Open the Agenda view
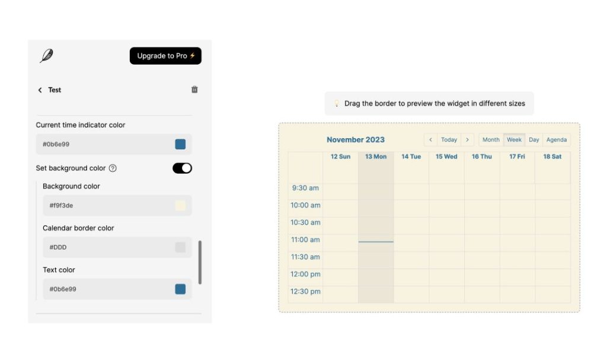607x364 pixels. pyautogui.click(x=557, y=139)
